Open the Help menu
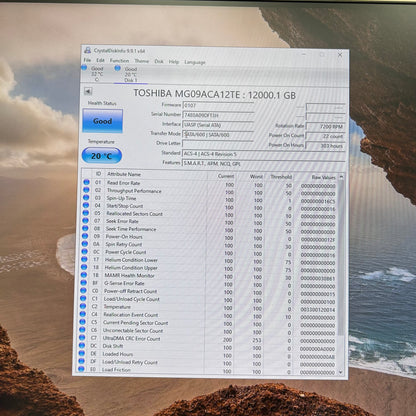This screenshot has height=416, width=416. [x=174, y=62]
